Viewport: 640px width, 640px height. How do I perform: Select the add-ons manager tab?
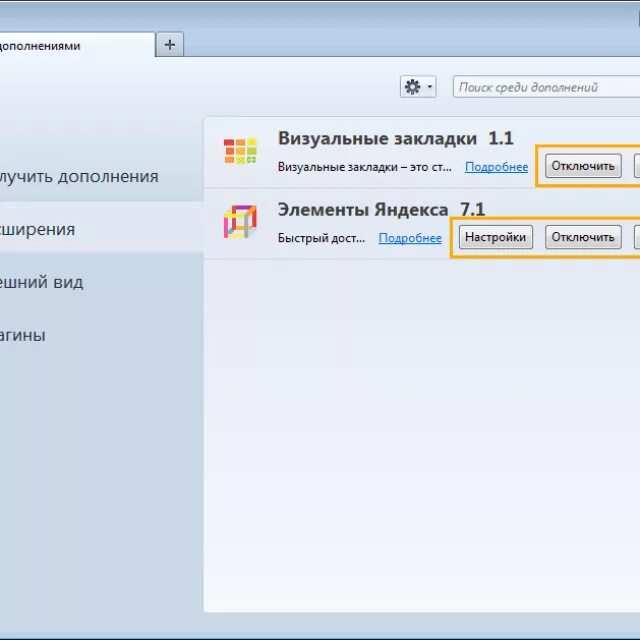pyautogui.click(x=77, y=45)
